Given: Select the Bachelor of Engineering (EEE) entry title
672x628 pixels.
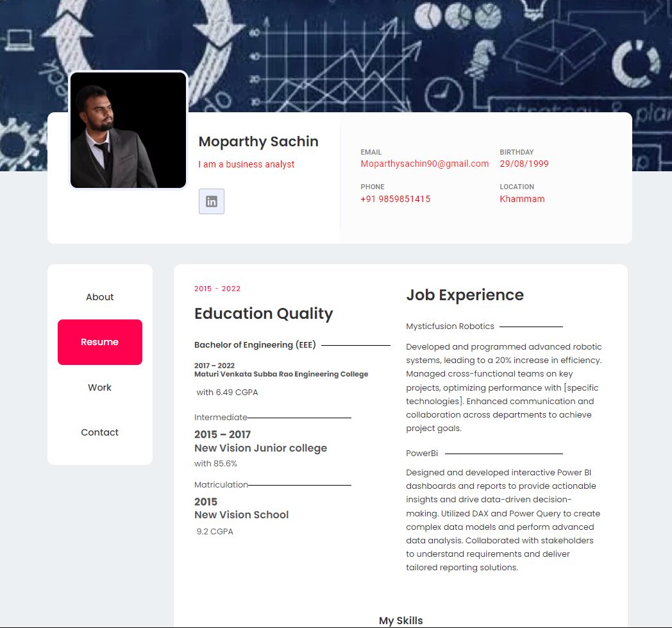Looking at the screenshot, I should [255, 345].
